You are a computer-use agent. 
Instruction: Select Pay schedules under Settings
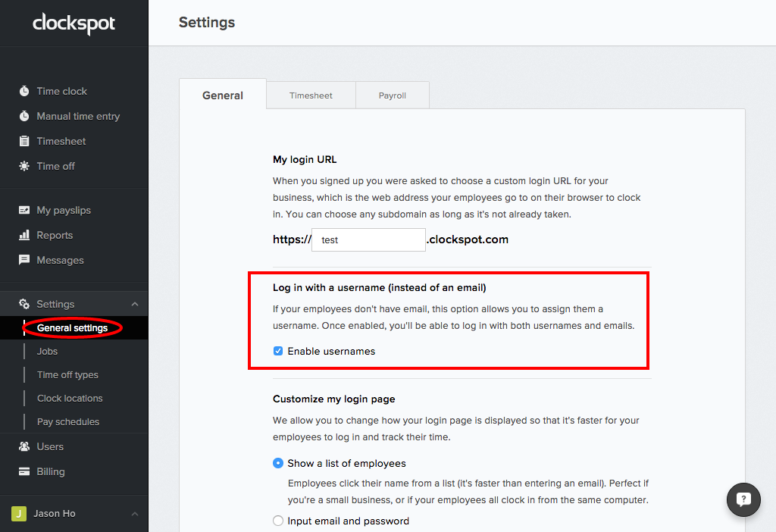[68, 421]
